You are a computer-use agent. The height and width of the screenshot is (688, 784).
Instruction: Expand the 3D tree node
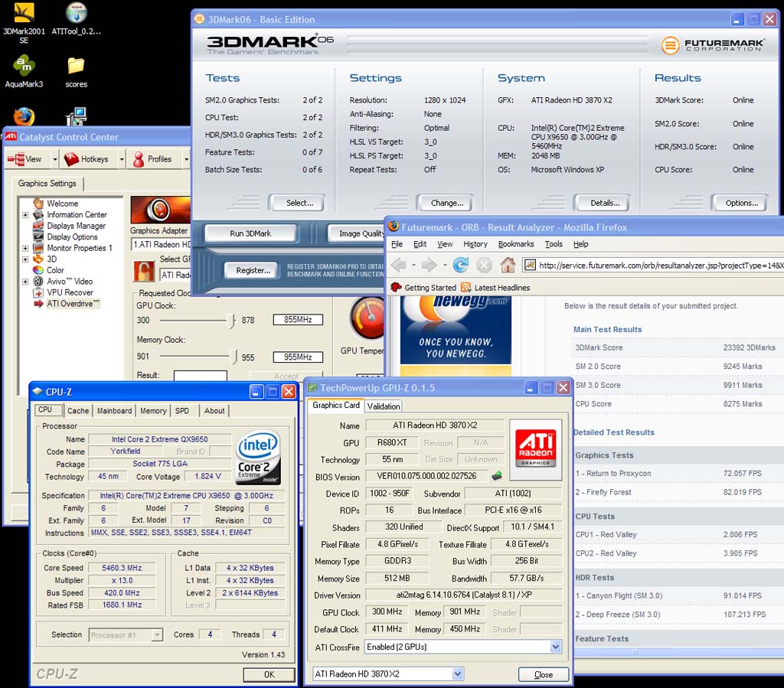point(25,259)
